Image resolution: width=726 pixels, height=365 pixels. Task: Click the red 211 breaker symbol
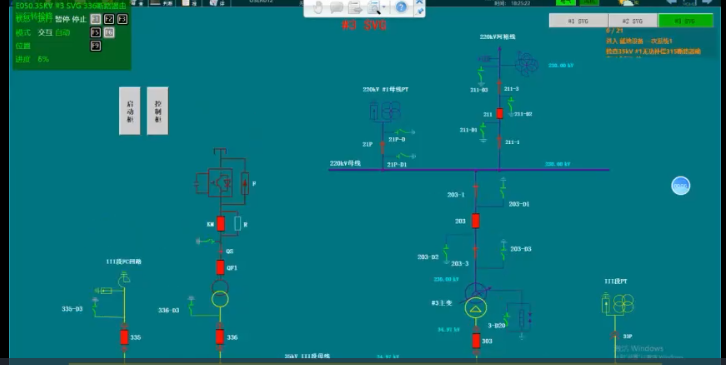point(500,113)
